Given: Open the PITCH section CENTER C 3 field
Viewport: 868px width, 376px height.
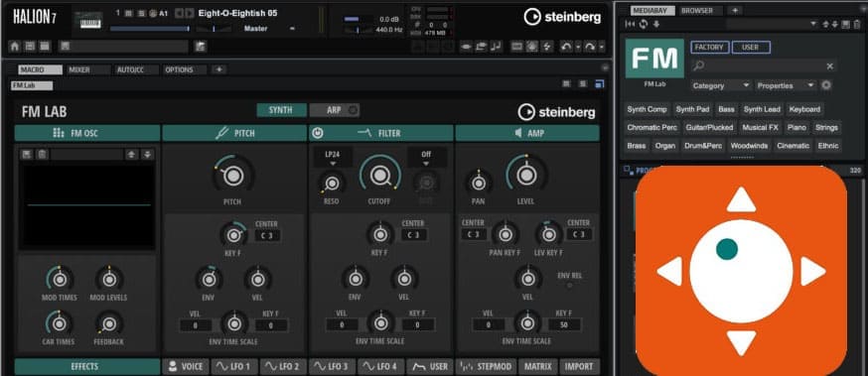Looking at the screenshot, I should coord(267,235).
